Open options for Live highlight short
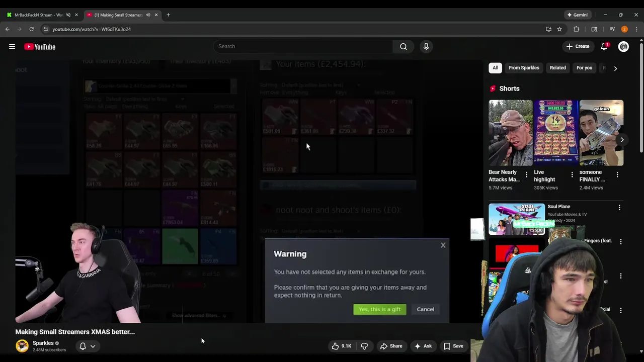Viewport: 644px width, 362px height. click(572, 175)
